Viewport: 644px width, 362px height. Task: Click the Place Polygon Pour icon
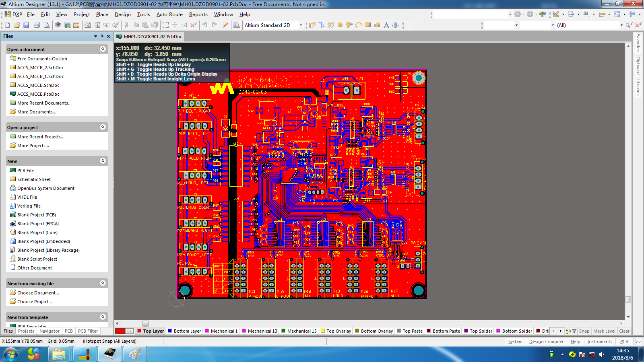[x=377, y=25]
